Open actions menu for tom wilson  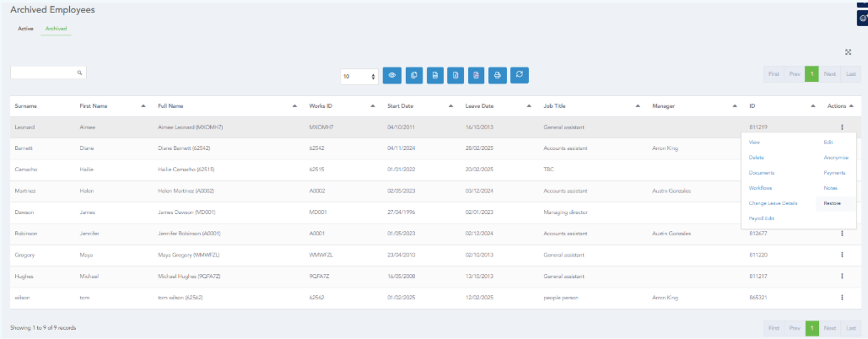841,297
